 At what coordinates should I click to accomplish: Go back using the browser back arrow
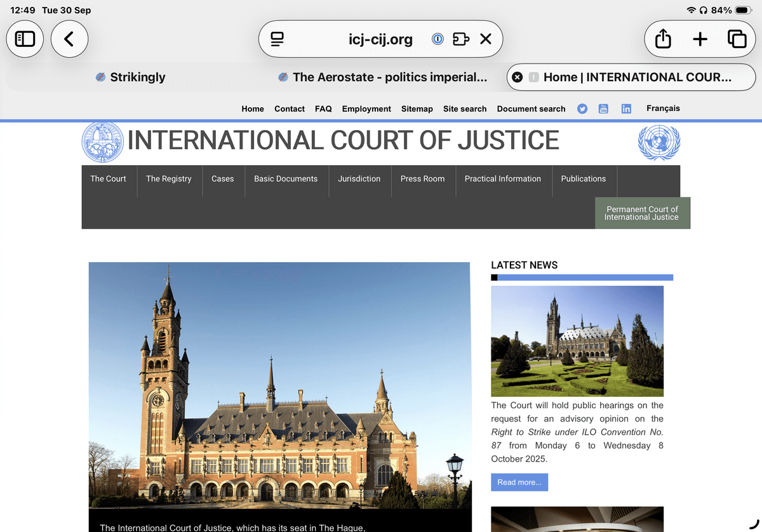(x=69, y=39)
